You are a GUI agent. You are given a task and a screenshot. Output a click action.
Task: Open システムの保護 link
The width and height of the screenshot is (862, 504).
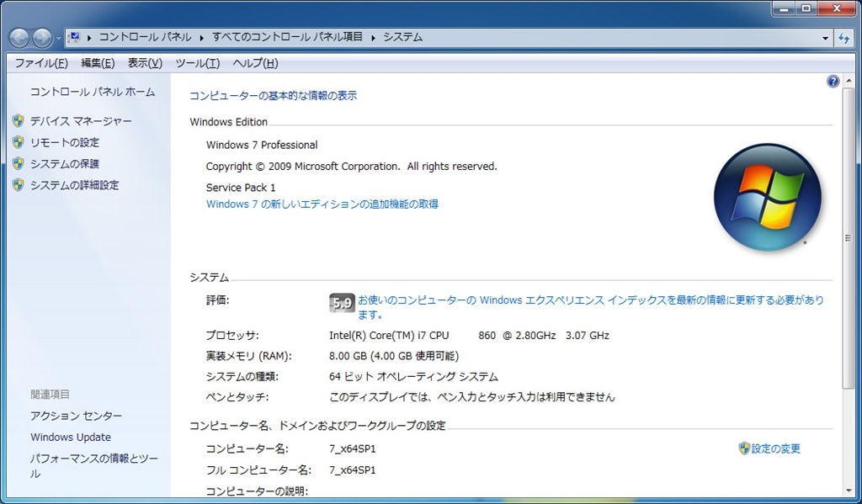[x=65, y=164]
